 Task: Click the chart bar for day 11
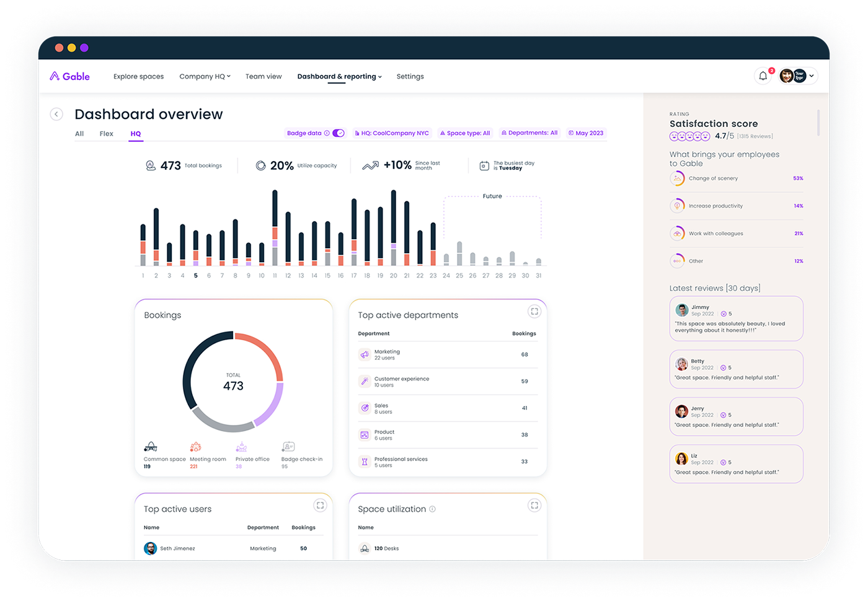coord(275,228)
